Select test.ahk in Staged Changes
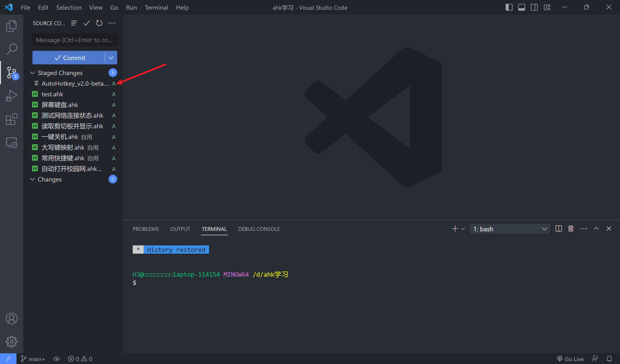This screenshot has width=620, height=364. click(x=52, y=94)
